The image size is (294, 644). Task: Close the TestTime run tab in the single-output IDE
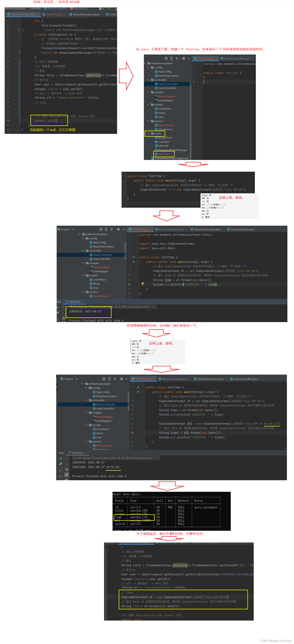pos(83,302)
